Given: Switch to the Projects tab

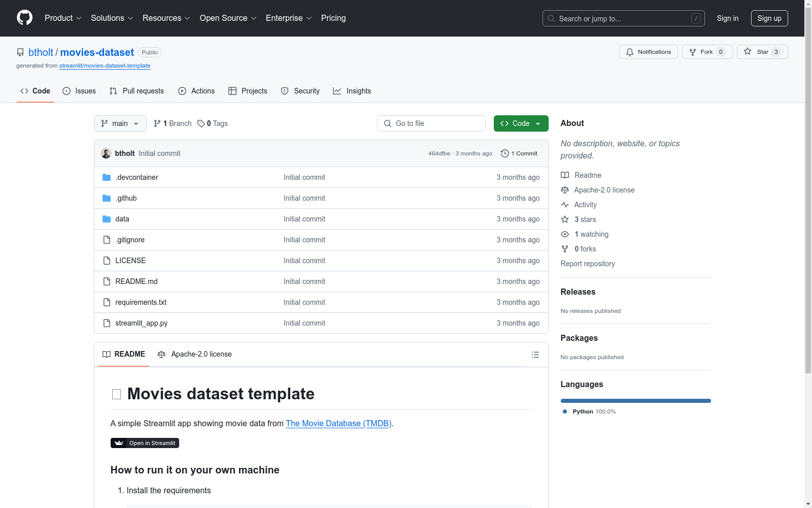Looking at the screenshot, I should pyautogui.click(x=248, y=91).
